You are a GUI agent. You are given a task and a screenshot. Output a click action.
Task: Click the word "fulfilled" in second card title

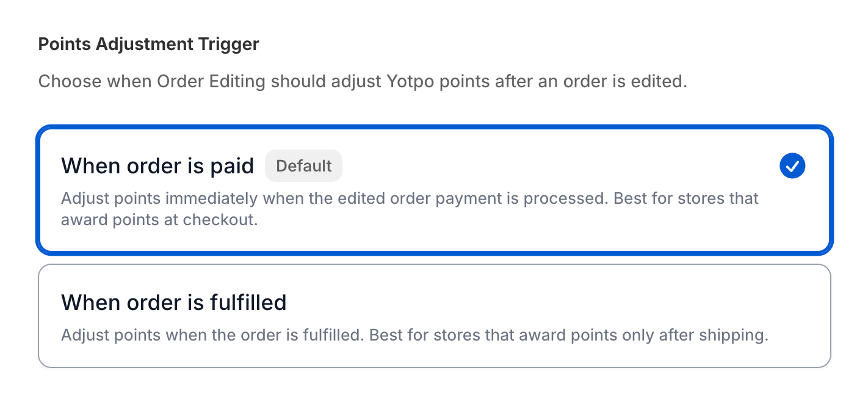tap(248, 303)
